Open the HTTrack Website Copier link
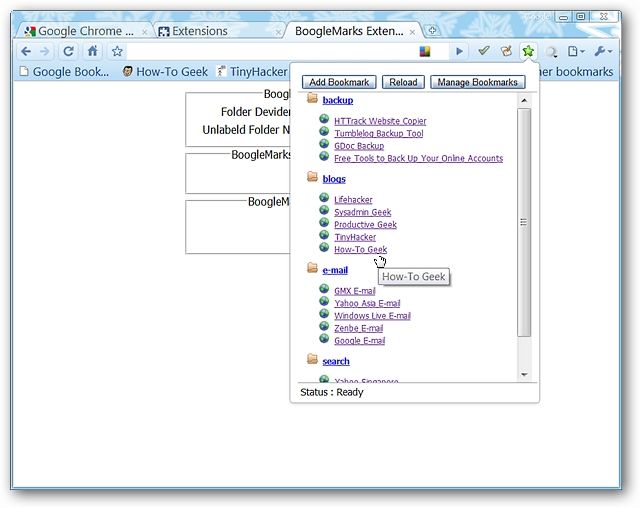The height and width of the screenshot is (508, 640). point(379,121)
